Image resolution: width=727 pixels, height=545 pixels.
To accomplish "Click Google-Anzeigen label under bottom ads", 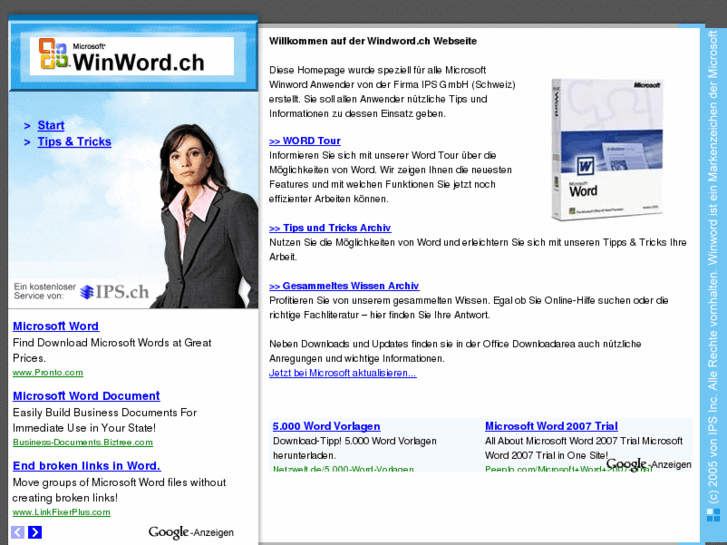I will tap(649, 464).
